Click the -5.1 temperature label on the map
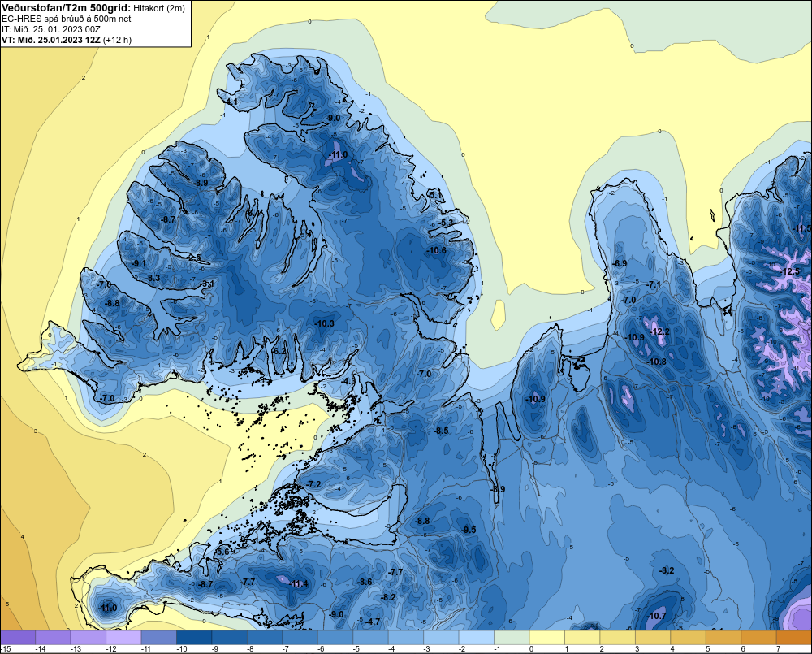The width and height of the screenshot is (812, 654). [435, 195]
